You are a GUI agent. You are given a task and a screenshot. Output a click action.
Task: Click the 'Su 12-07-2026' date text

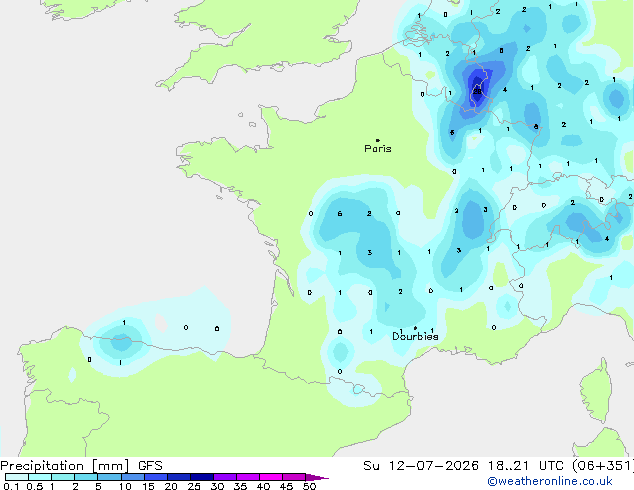421,466
